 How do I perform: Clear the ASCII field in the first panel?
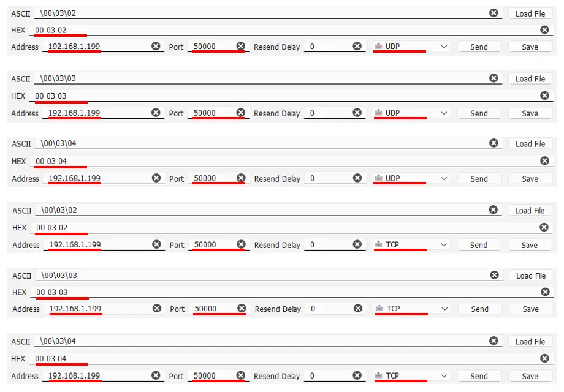coord(493,13)
